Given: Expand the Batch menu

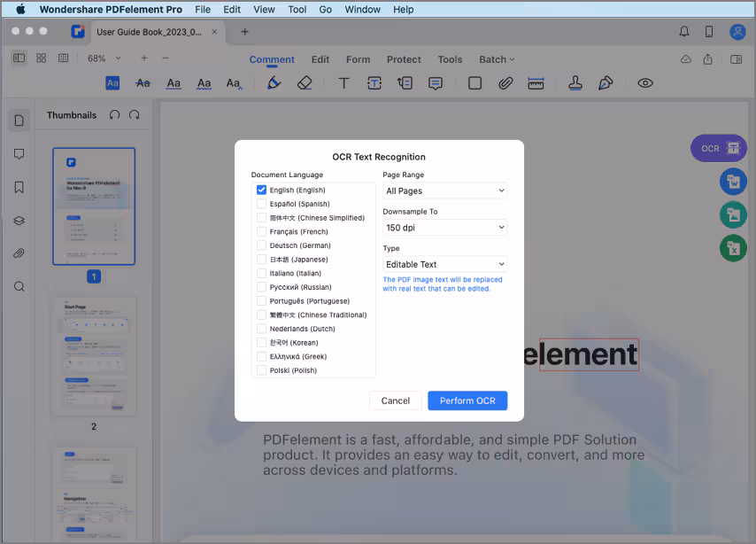Looking at the screenshot, I should pos(497,59).
